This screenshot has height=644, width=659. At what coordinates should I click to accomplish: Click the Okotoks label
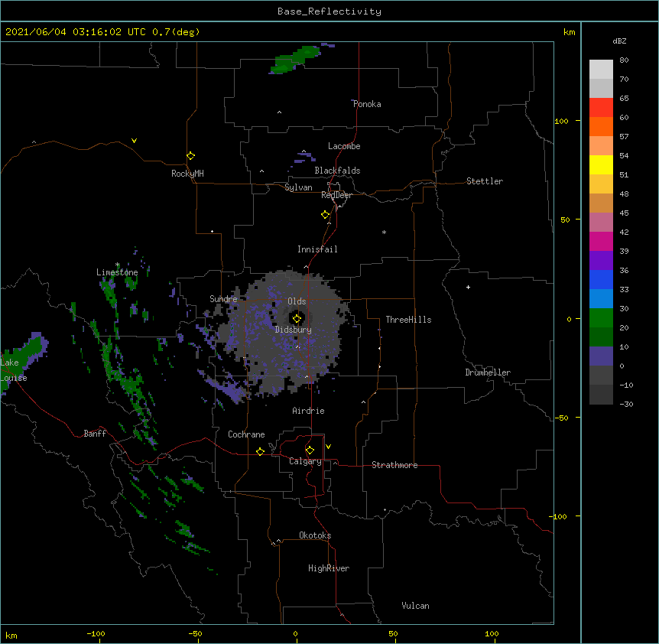pos(315,535)
